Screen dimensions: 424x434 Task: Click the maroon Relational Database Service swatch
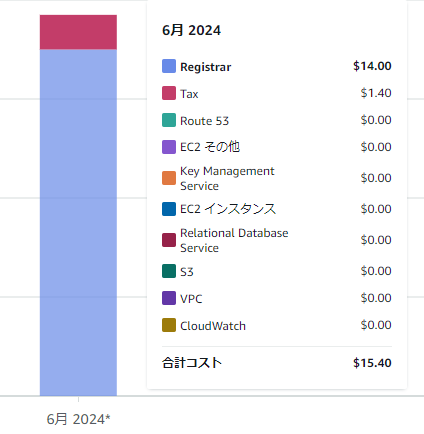pyautogui.click(x=169, y=240)
